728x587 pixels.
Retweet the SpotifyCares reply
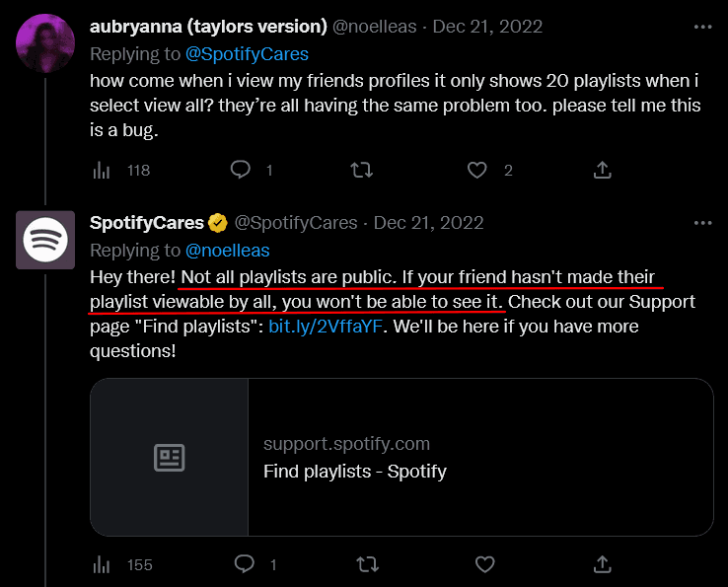[x=366, y=564]
